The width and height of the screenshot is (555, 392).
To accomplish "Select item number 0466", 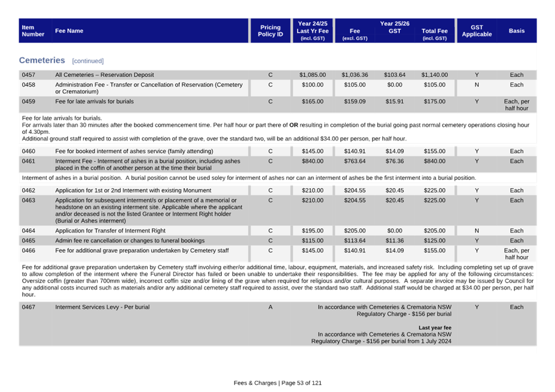I will coord(28,250).
